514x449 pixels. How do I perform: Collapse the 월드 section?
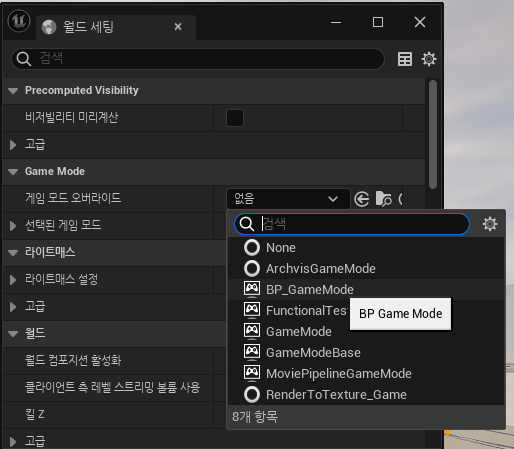(13, 334)
